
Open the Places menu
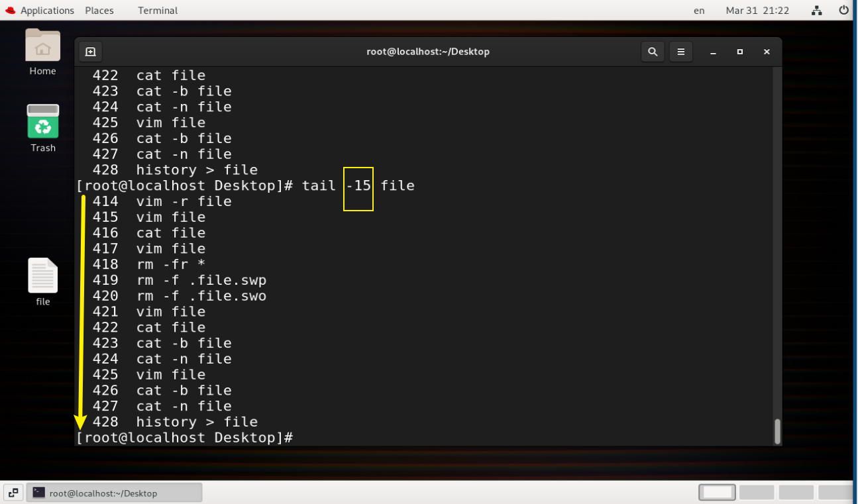click(99, 11)
